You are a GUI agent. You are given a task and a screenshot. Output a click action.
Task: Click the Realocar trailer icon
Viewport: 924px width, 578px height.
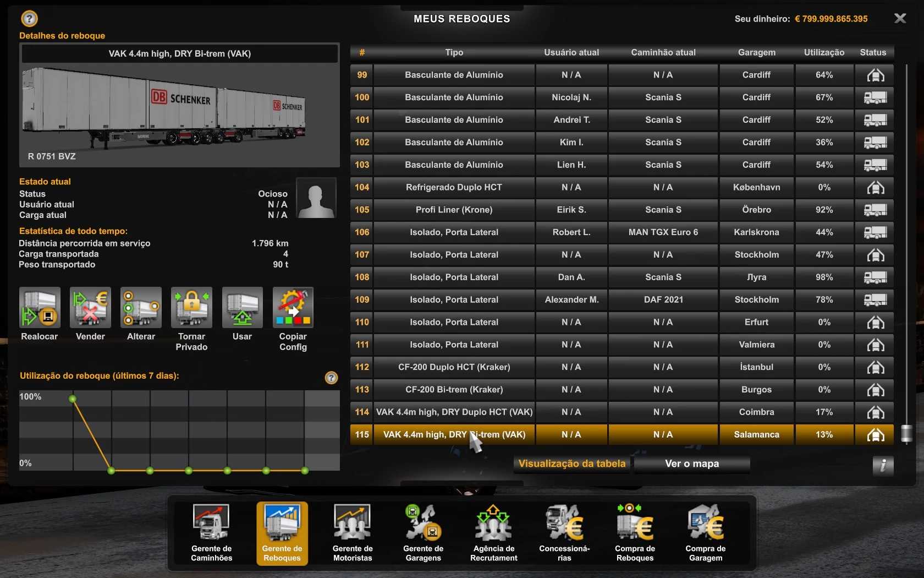pos(40,308)
